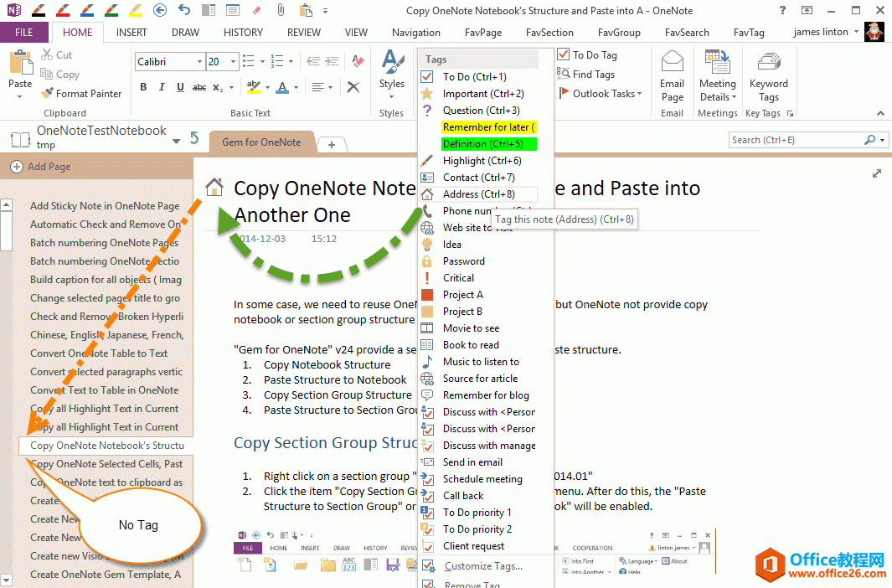
Task: Select the yellow highlighter in quick access toolbar
Action: coord(136,10)
